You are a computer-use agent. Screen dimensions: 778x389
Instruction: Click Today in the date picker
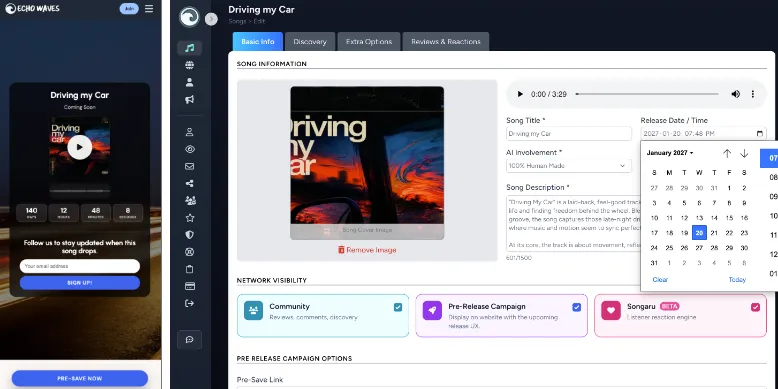(x=737, y=280)
